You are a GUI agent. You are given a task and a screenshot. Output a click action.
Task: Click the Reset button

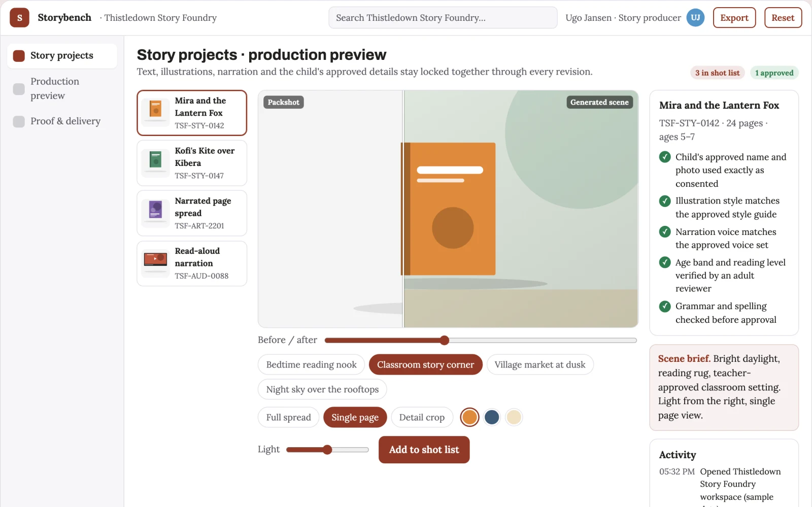coord(783,18)
